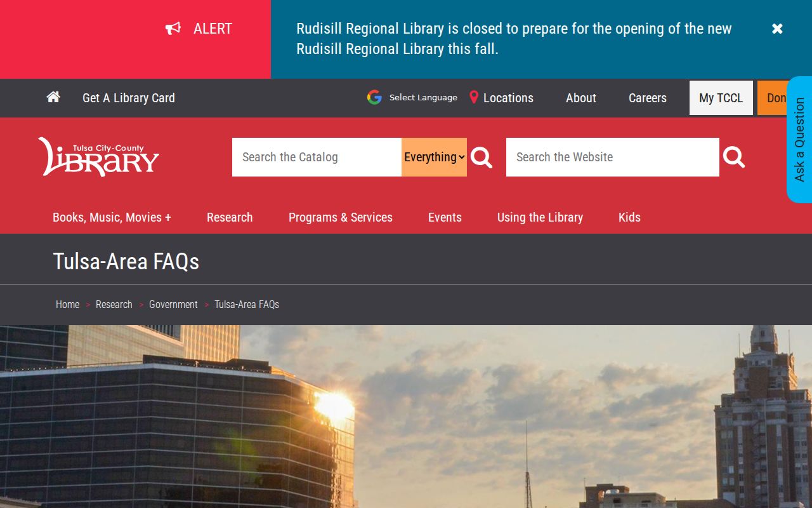Screen dimensions: 812x508
Task: Open the Locations link
Action: (x=508, y=98)
